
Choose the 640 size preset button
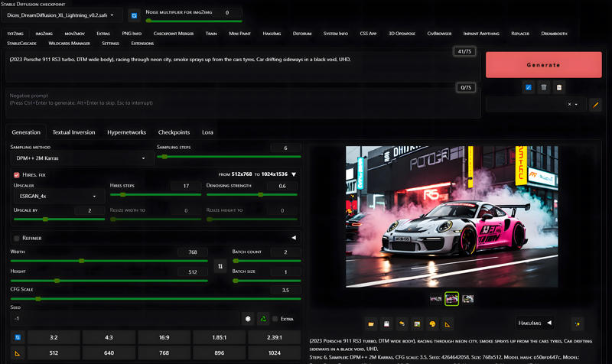(109, 353)
